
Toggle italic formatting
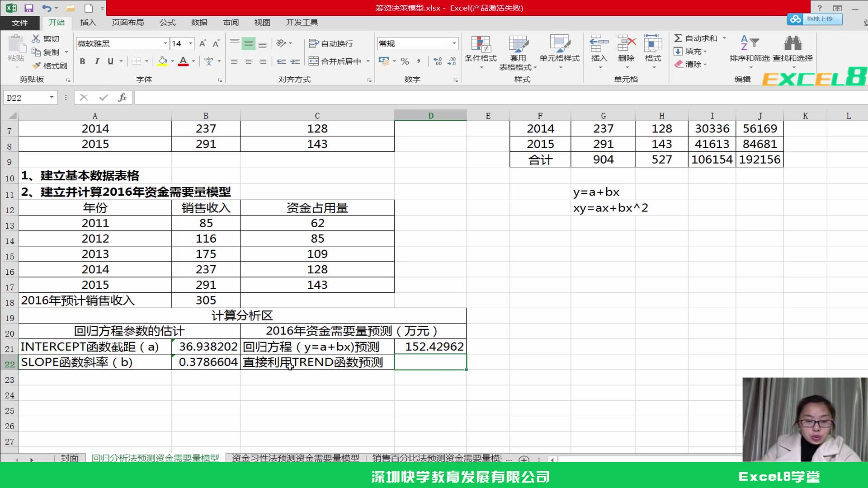[96, 61]
